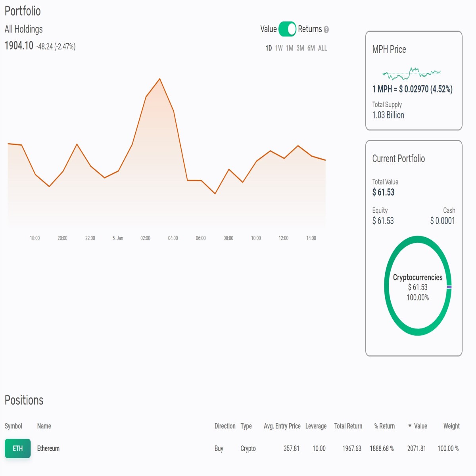Sort positions by % Return header

(384, 426)
